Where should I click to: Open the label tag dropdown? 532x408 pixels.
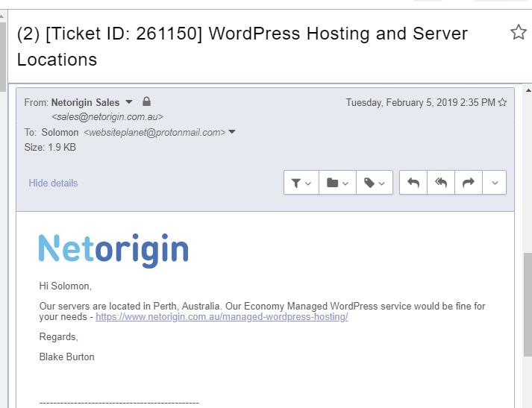coord(375,183)
